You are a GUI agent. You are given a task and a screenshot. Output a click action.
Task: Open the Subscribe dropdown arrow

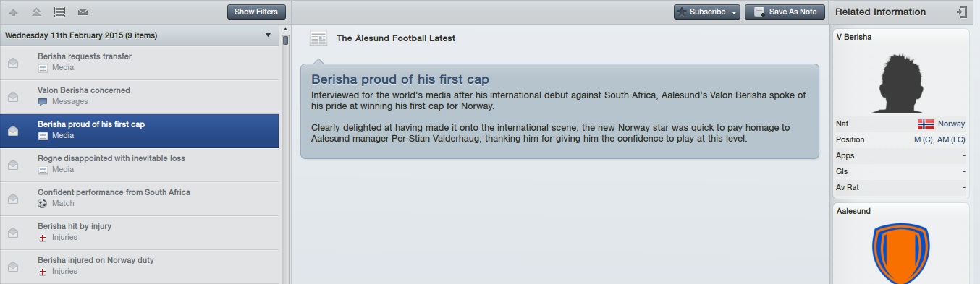735,12
